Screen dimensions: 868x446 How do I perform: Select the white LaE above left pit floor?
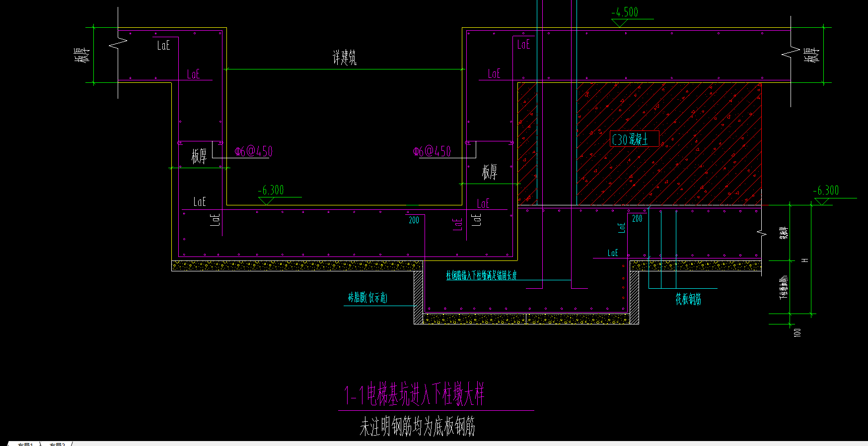(x=200, y=201)
